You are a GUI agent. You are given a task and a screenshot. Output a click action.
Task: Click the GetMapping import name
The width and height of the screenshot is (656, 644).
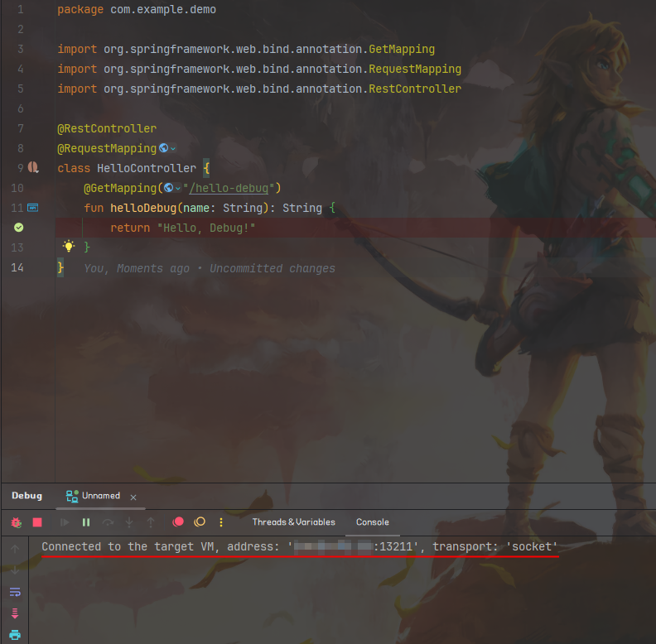pos(402,50)
